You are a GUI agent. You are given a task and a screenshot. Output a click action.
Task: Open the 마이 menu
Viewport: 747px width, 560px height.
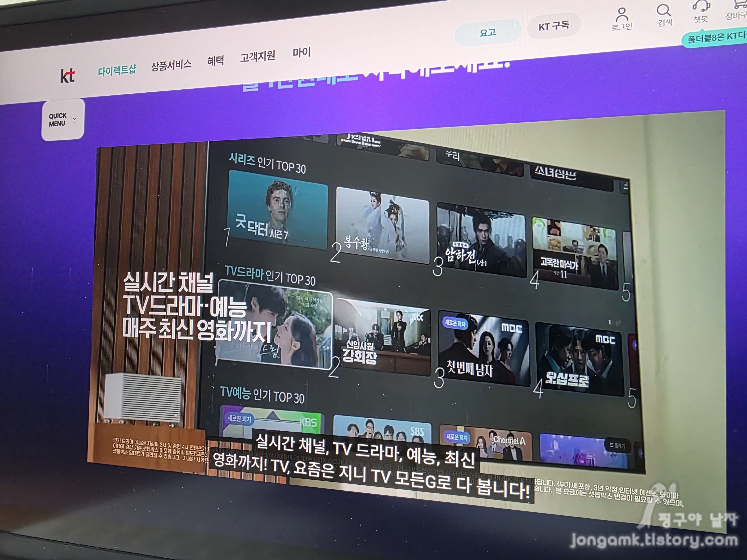point(302,52)
